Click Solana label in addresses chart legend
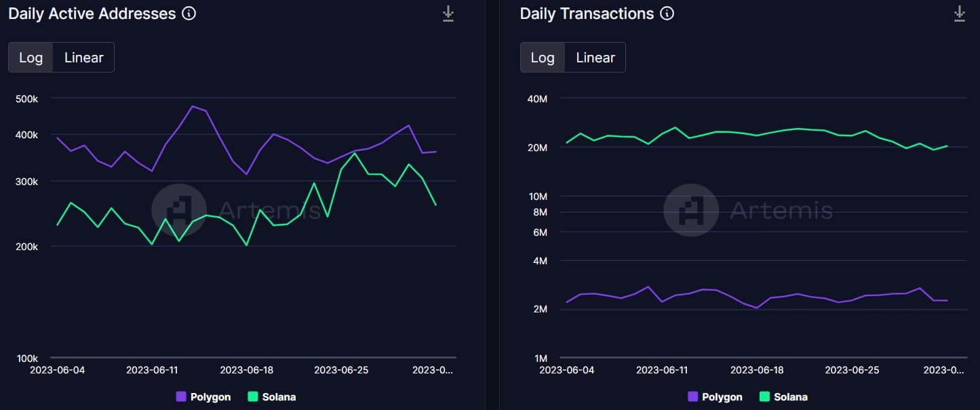The height and width of the screenshot is (410, 980). [x=279, y=397]
